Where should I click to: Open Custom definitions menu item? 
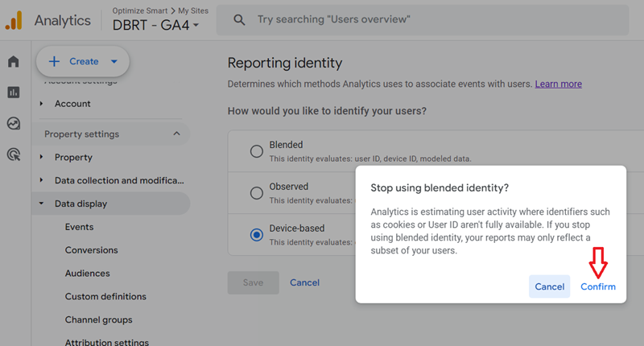tap(105, 297)
